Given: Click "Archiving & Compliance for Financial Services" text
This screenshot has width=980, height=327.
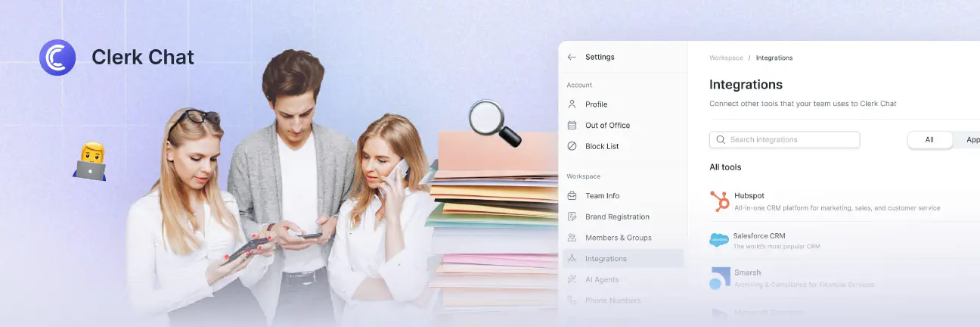Looking at the screenshot, I should click(804, 285).
